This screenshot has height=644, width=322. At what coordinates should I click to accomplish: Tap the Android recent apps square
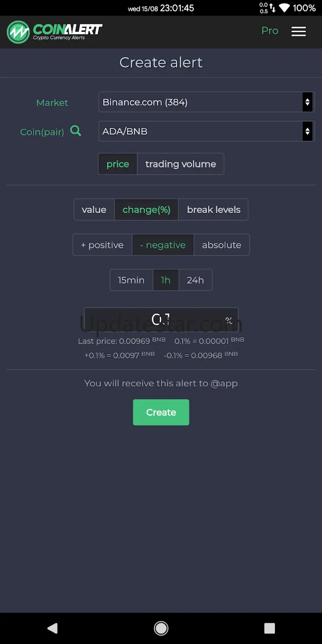(269, 628)
